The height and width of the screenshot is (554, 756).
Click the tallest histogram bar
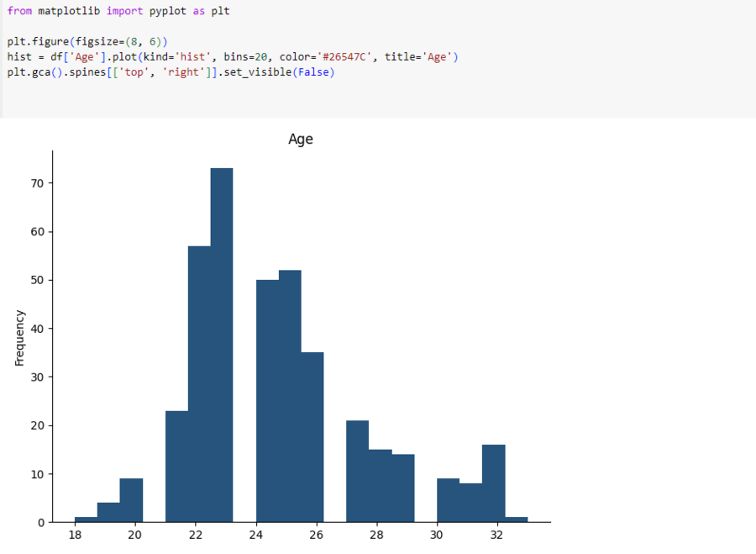tap(221, 345)
